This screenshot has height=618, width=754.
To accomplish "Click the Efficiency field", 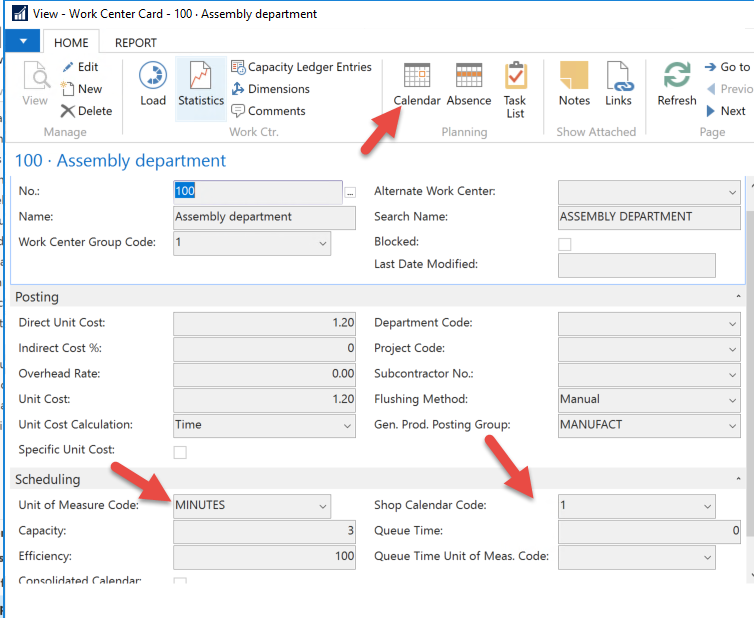I will (x=264, y=557).
